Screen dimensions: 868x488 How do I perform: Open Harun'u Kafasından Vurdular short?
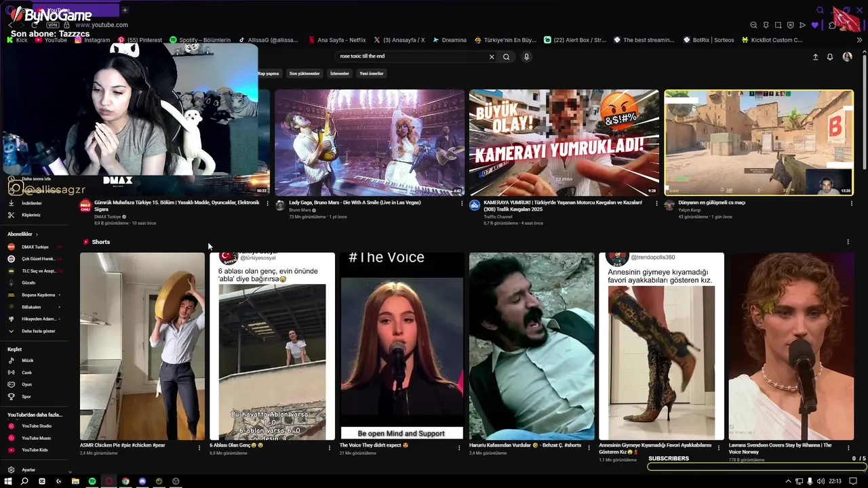532,346
